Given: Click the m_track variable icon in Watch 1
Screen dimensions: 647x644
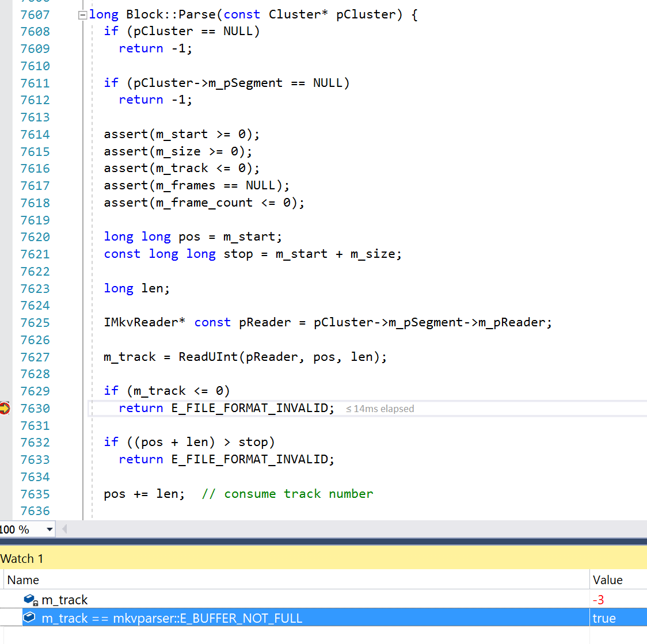Looking at the screenshot, I should point(30,600).
